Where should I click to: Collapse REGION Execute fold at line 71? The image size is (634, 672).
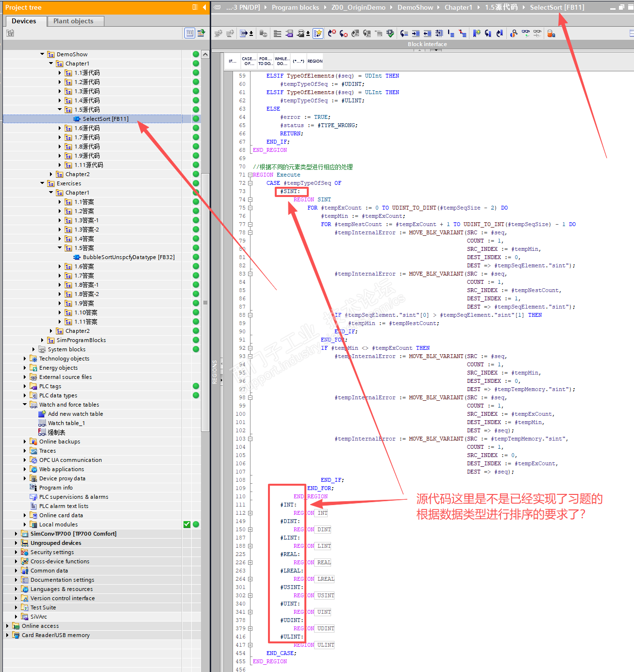click(250, 175)
